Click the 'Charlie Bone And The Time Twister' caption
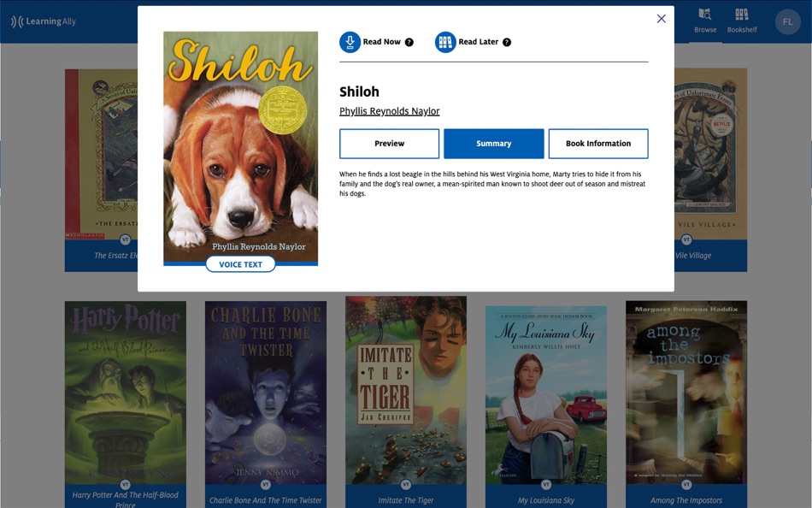This screenshot has height=508, width=812. click(x=266, y=500)
